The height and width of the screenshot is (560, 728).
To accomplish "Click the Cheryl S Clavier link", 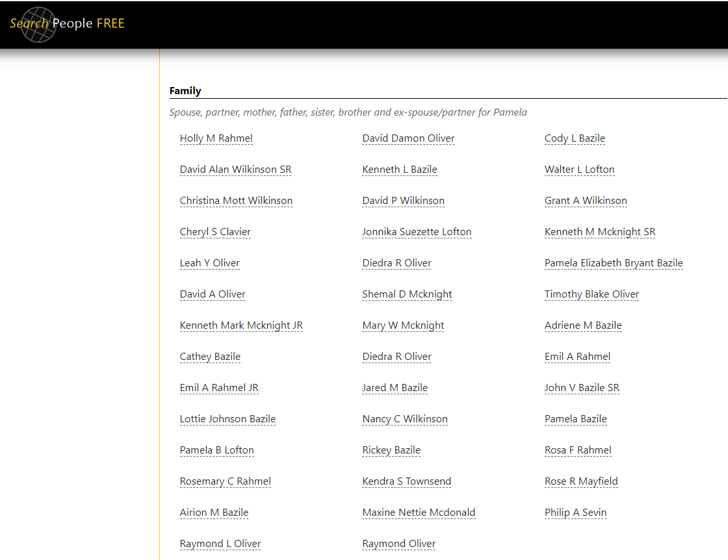I will pos(215,232).
